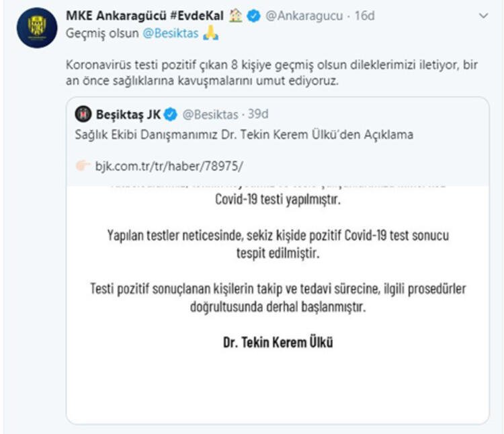Open the embedded Covid-19 statement image
The image size is (504, 434).
(278, 296)
